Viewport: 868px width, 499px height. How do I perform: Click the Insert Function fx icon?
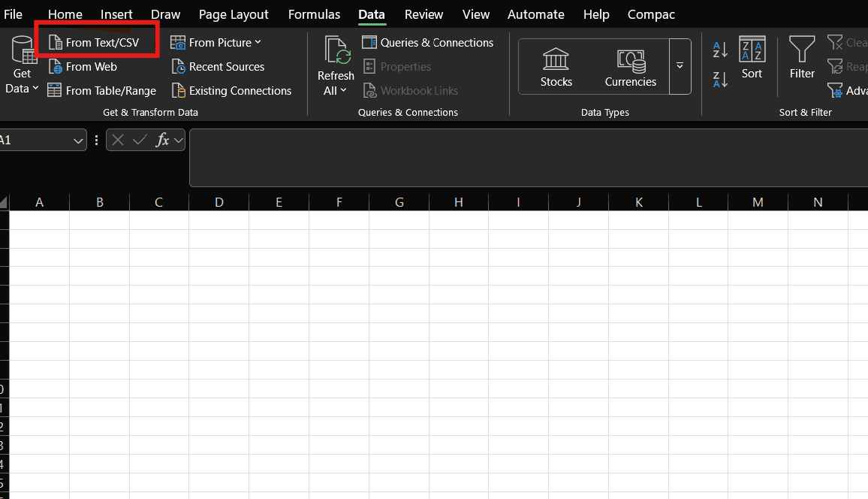[x=162, y=140]
